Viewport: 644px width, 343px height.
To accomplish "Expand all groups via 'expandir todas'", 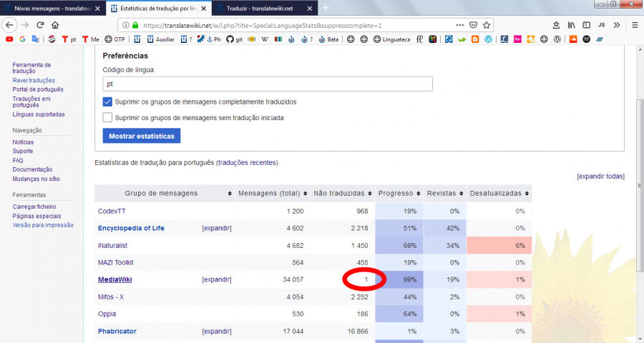I will (600, 177).
